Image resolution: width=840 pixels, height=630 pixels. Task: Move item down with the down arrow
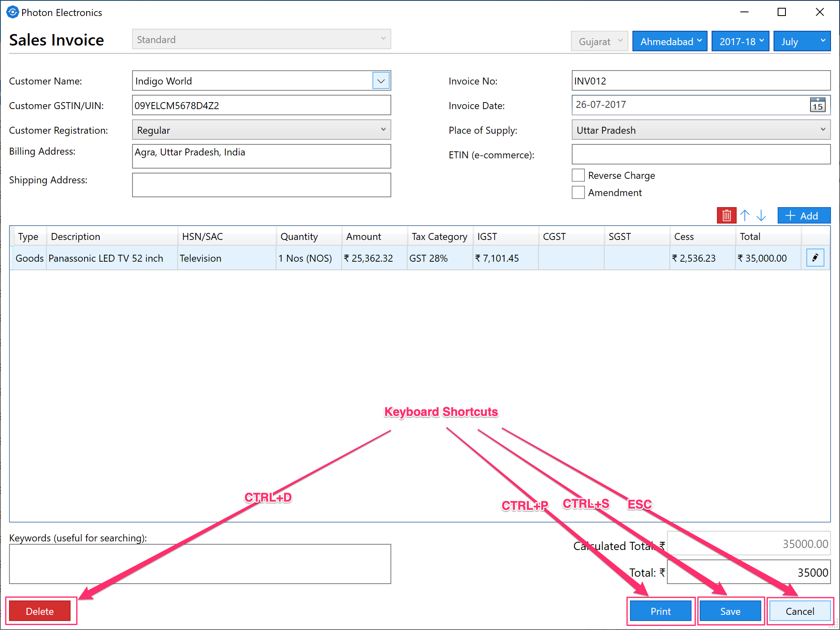761,215
